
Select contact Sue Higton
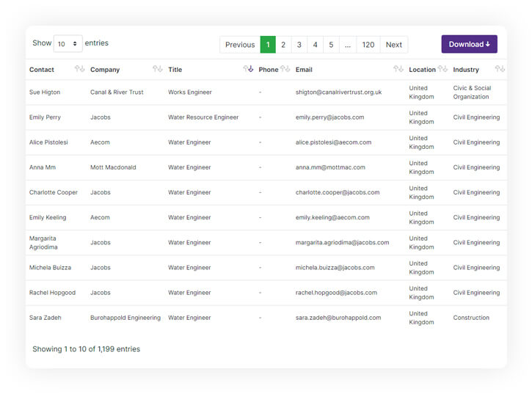[45, 92]
